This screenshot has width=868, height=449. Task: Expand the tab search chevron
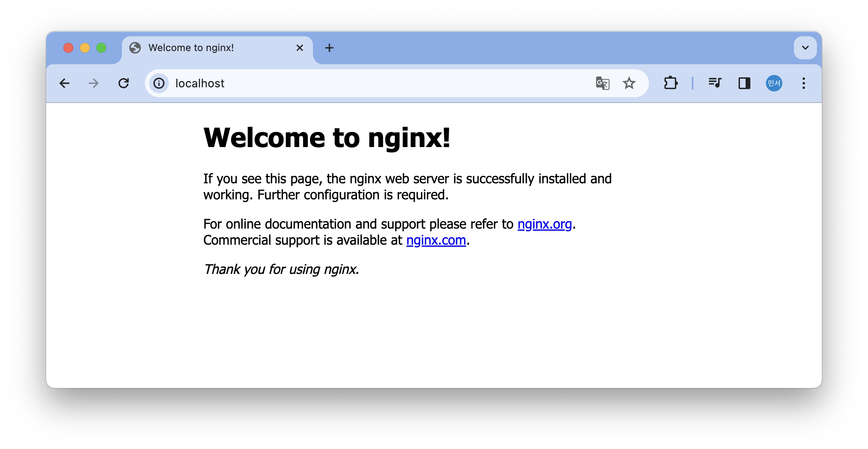pyautogui.click(x=805, y=48)
